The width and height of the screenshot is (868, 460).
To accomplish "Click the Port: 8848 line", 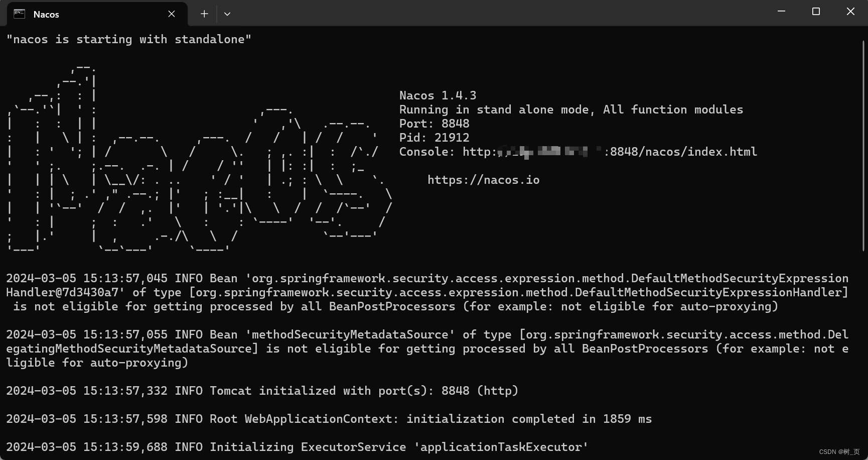I will pyautogui.click(x=434, y=124).
